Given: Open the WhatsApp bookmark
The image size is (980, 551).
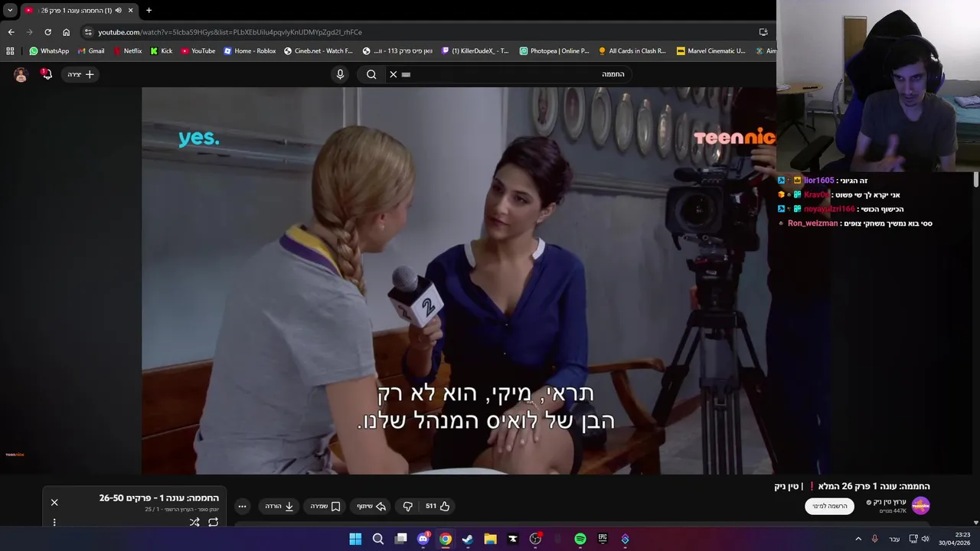Looking at the screenshot, I should pyautogui.click(x=49, y=51).
